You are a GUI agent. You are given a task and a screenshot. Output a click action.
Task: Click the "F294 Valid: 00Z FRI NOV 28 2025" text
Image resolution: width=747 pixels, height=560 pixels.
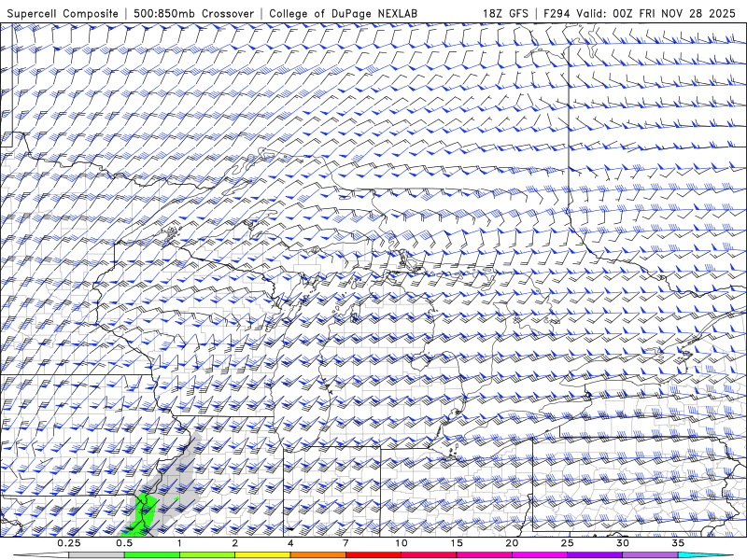point(640,14)
